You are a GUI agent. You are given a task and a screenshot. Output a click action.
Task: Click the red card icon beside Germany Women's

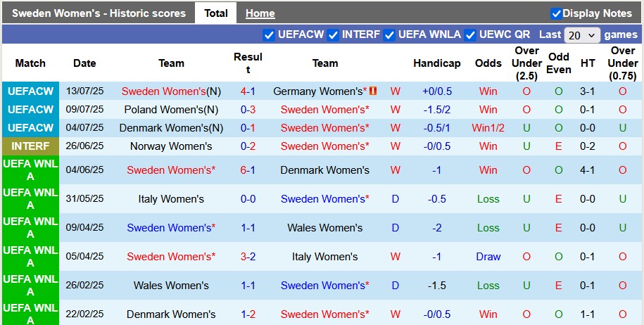tap(374, 91)
